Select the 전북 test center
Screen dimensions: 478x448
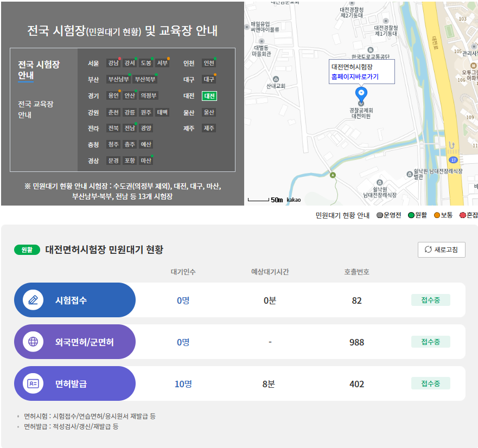113,128
